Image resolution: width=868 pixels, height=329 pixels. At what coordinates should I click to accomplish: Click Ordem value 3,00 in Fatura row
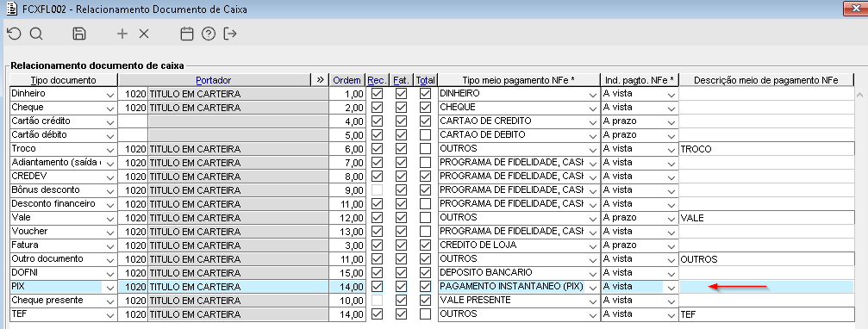point(347,245)
